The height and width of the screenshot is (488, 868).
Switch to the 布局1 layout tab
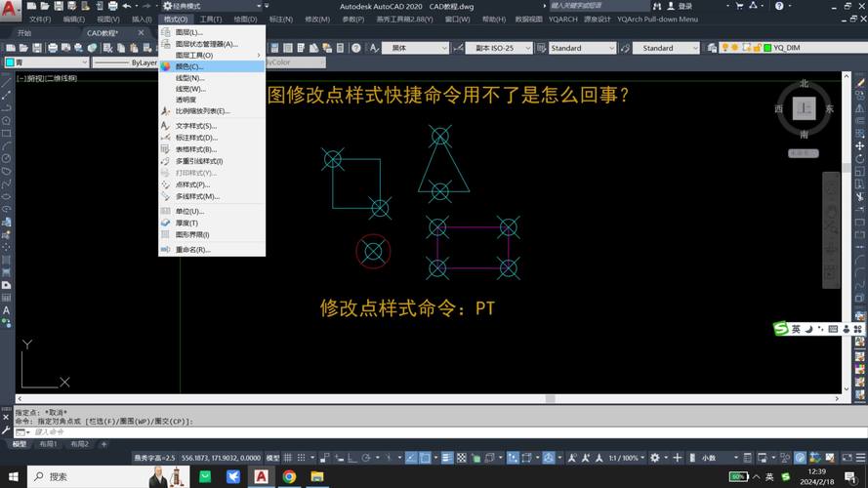tap(48, 444)
